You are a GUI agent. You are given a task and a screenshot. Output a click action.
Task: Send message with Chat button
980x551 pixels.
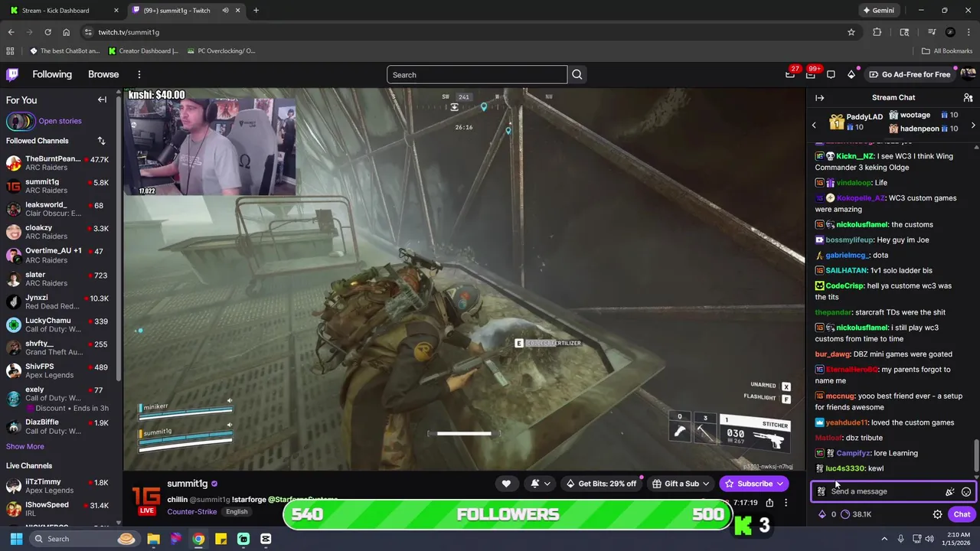(962, 514)
